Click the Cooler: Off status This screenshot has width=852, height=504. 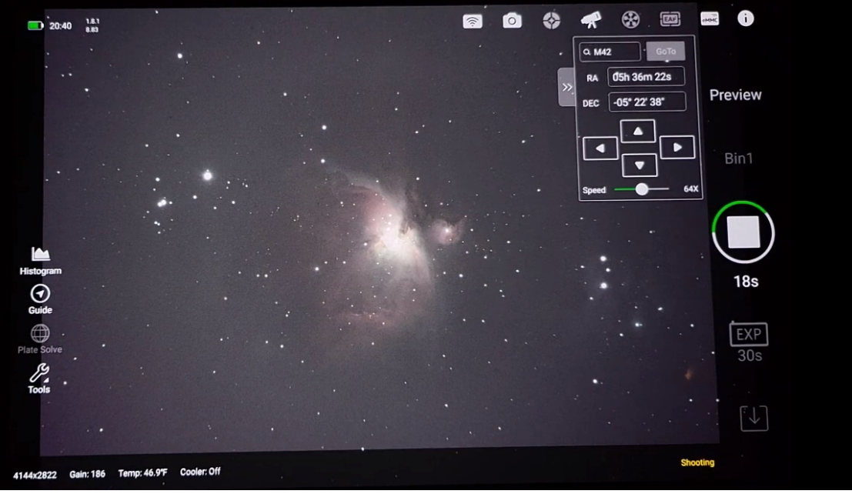click(x=200, y=472)
